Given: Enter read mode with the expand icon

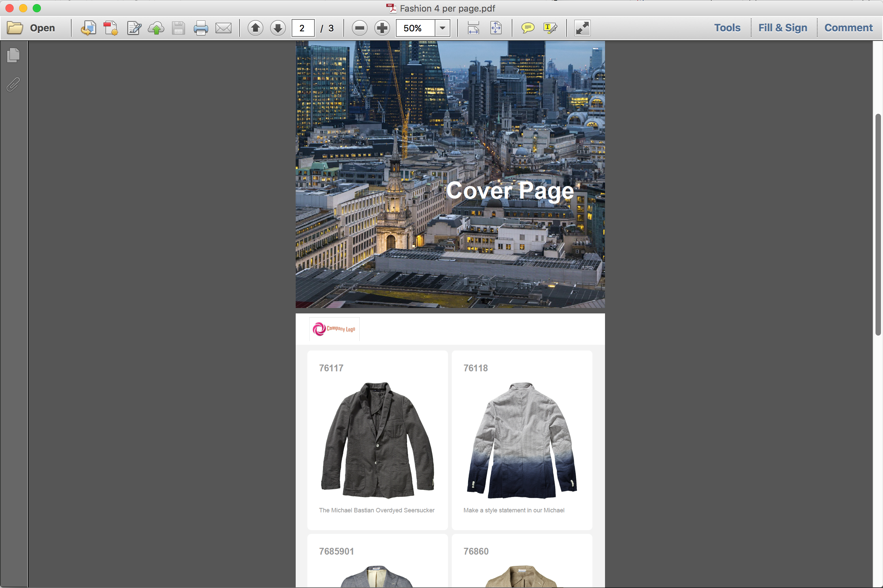Looking at the screenshot, I should (582, 28).
